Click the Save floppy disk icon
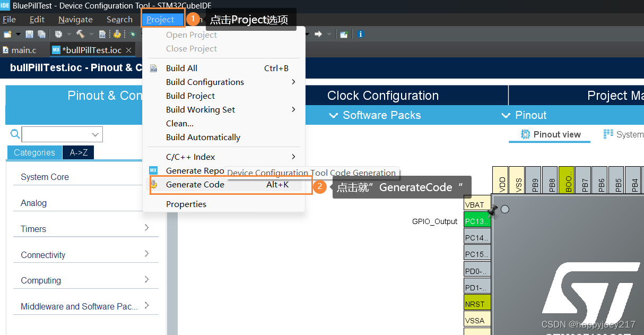The width and height of the screenshot is (644, 335). [x=29, y=34]
